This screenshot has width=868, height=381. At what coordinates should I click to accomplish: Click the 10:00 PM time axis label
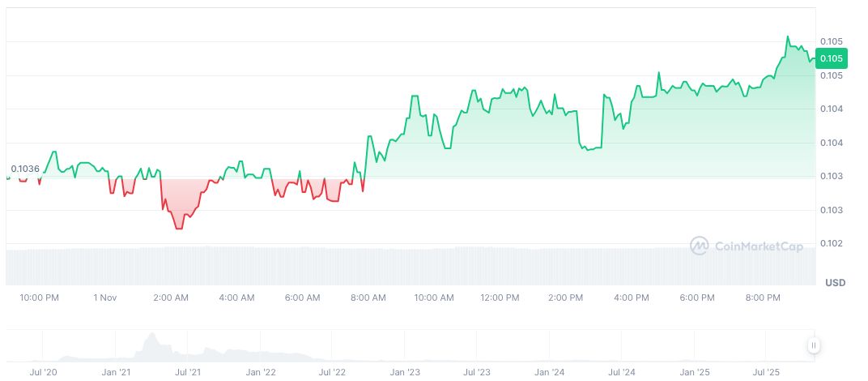[39, 298]
